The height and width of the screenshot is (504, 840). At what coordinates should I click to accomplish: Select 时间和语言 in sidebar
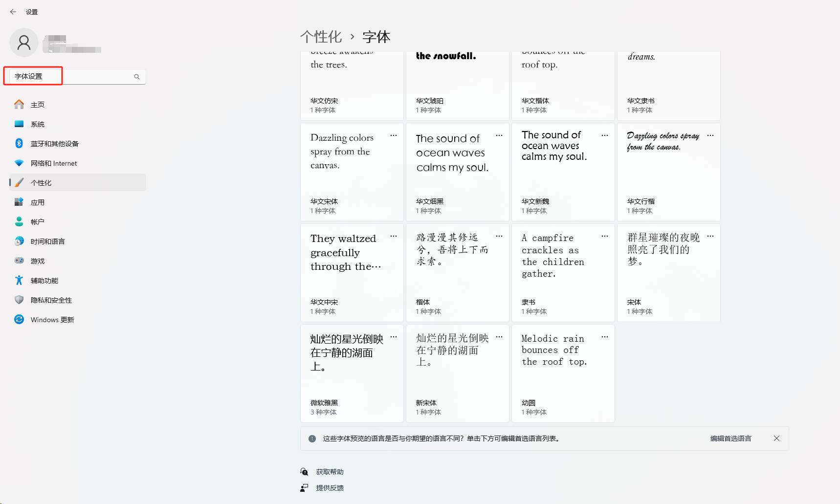78,241
